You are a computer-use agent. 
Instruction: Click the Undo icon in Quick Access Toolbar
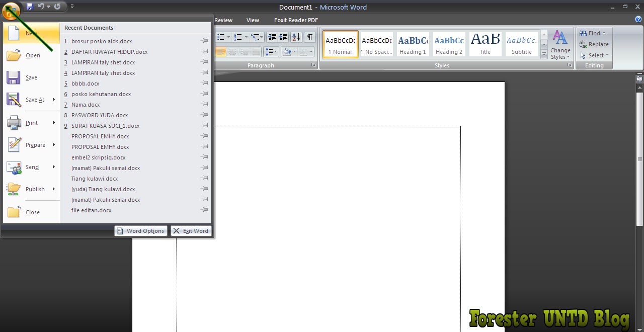point(42,7)
